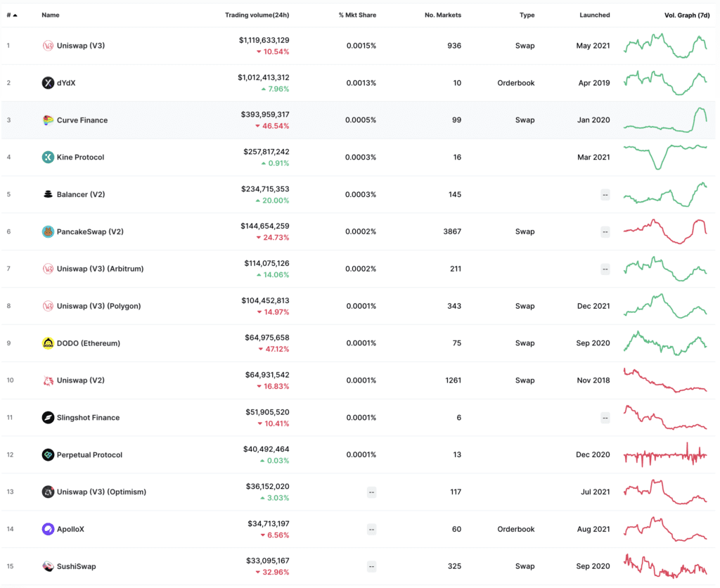
Task: Click the 20.00% increase for Balancer (V2)
Action: [x=272, y=200]
